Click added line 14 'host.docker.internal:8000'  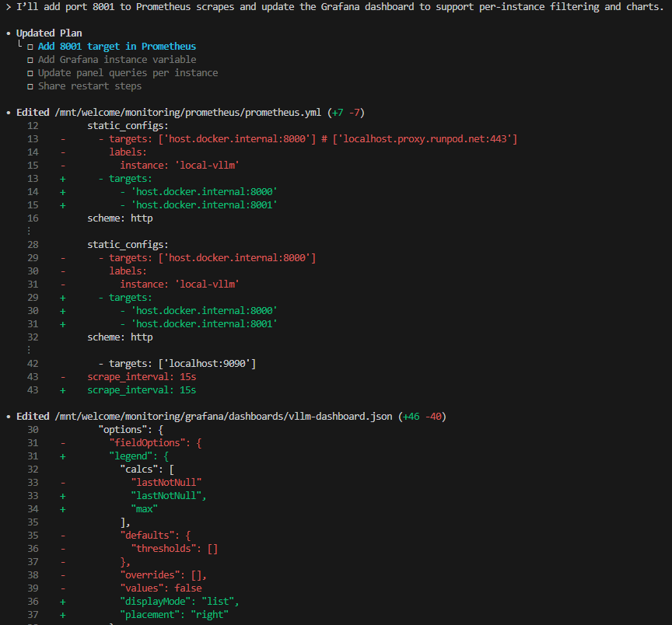(198, 191)
